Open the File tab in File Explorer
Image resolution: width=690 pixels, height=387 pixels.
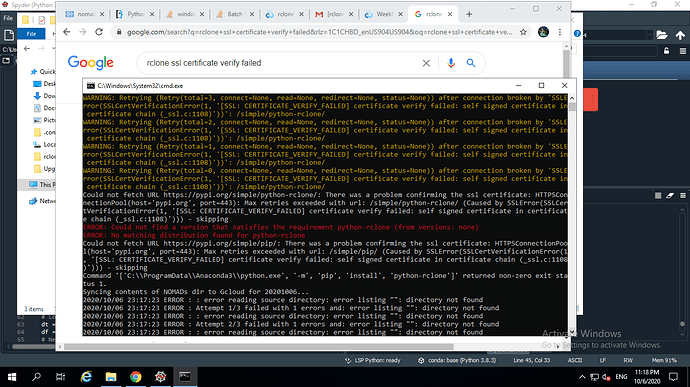31,34
